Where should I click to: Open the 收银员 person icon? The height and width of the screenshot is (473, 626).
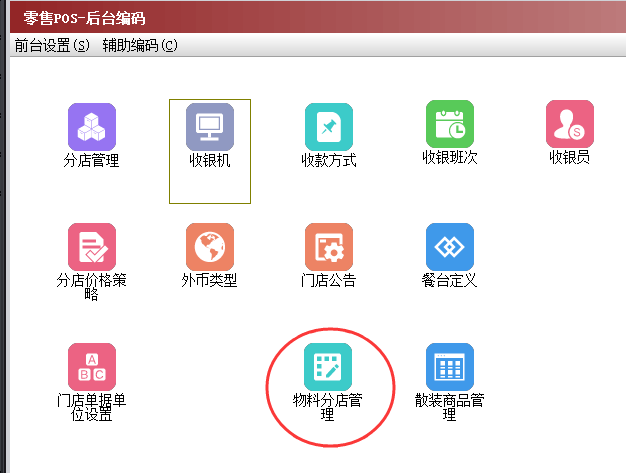pos(570,124)
